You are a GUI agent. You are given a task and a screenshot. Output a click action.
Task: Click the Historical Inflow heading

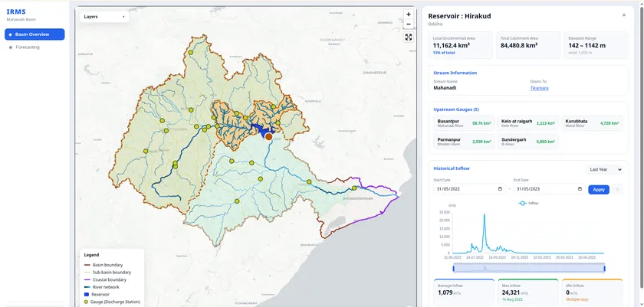pyautogui.click(x=452, y=168)
